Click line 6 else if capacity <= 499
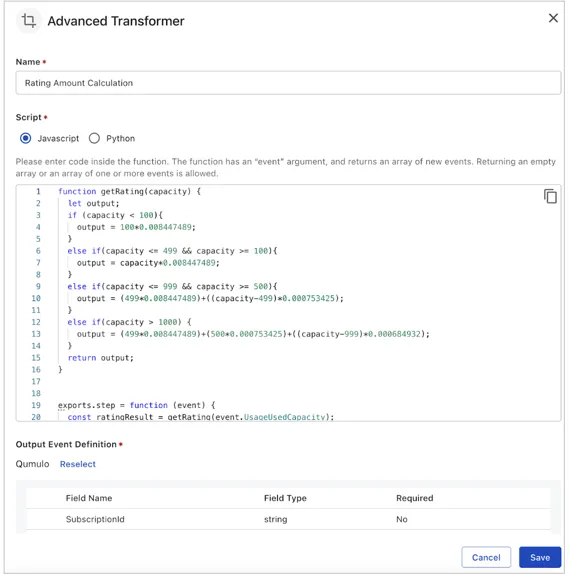The width and height of the screenshot is (569, 578). (172, 251)
